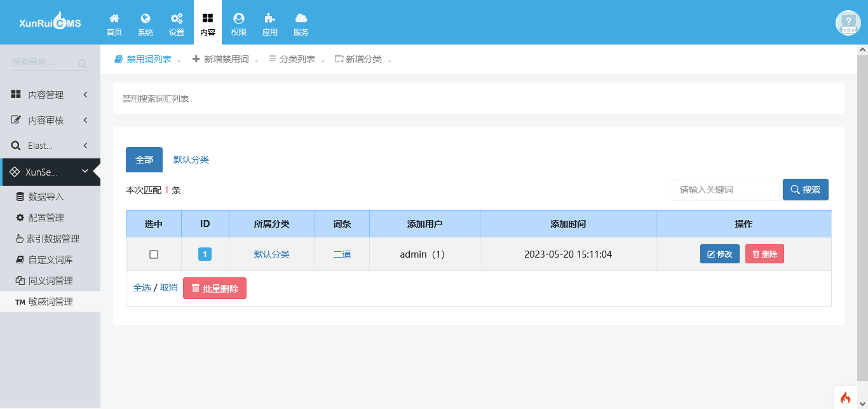This screenshot has width=868, height=409.
Task: Click the 添加时间 column header
Action: pos(568,224)
